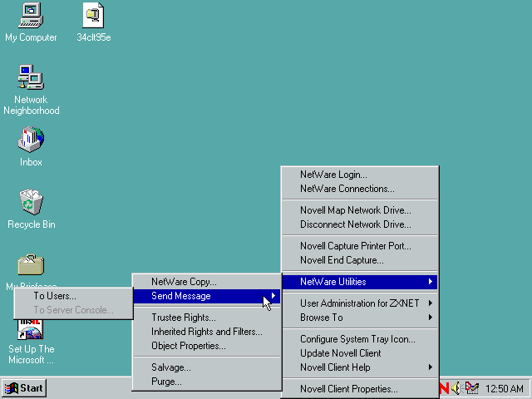This screenshot has width=532, height=399.
Task: Click the tray icon next to the clock
Action: tap(472, 388)
